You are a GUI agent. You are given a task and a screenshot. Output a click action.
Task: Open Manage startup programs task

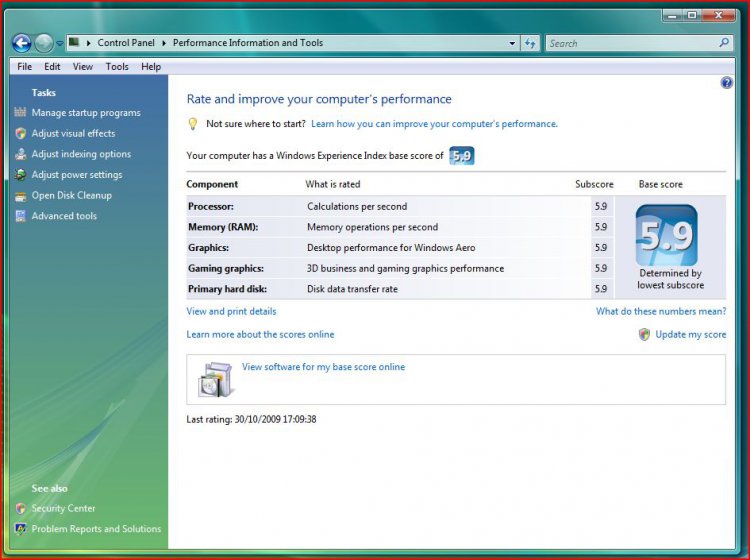(x=86, y=112)
